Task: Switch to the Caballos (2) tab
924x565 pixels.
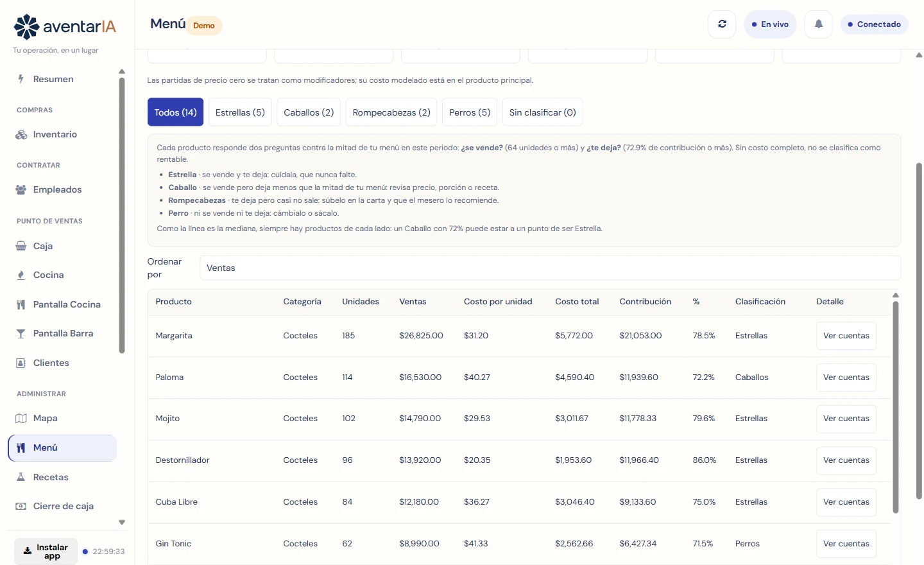Action: click(x=309, y=112)
